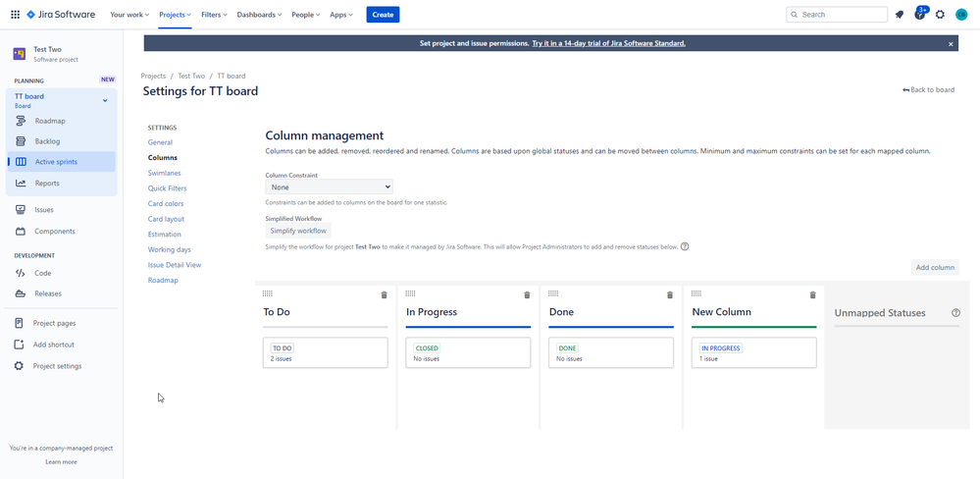Open Active sprints in the sidebar
The height and width of the screenshot is (479, 980).
click(x=61, y=161)
